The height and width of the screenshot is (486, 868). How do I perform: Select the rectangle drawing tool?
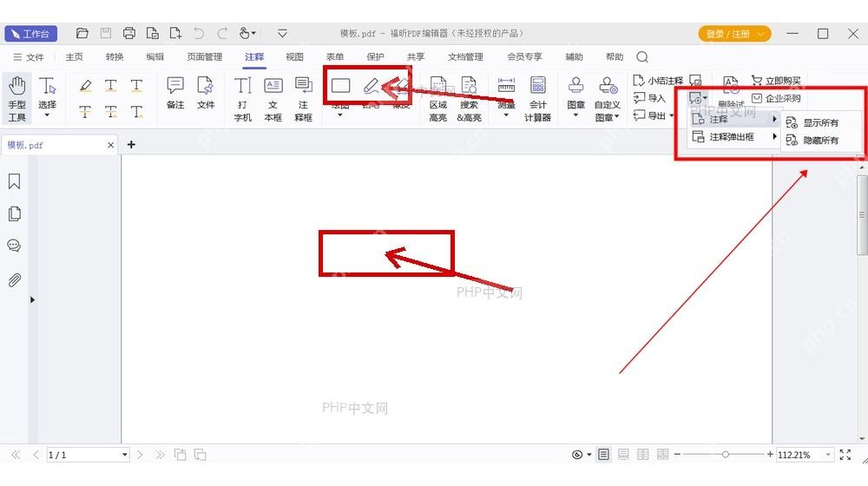click(340, 86)
